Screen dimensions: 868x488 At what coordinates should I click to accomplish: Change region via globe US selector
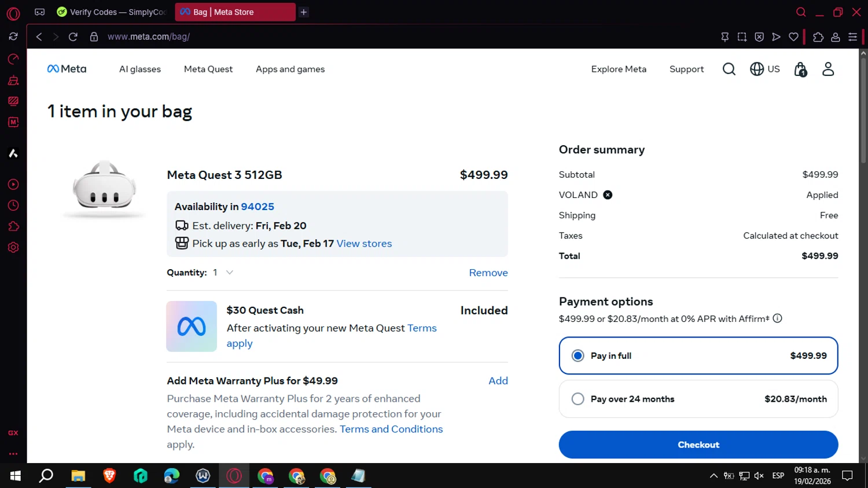pyautogui.click(x=765, y=69)
